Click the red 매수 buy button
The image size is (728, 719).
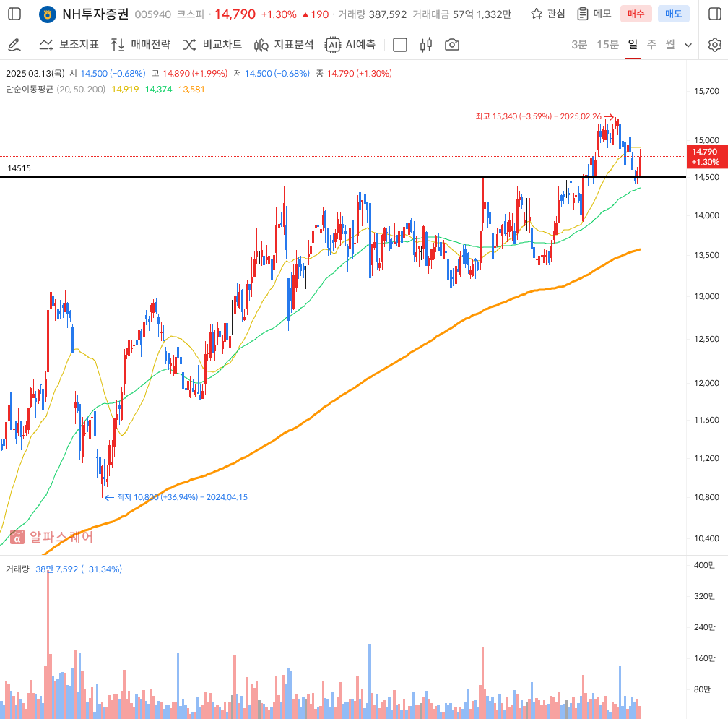pyautogui.click(x=636, y=14)
